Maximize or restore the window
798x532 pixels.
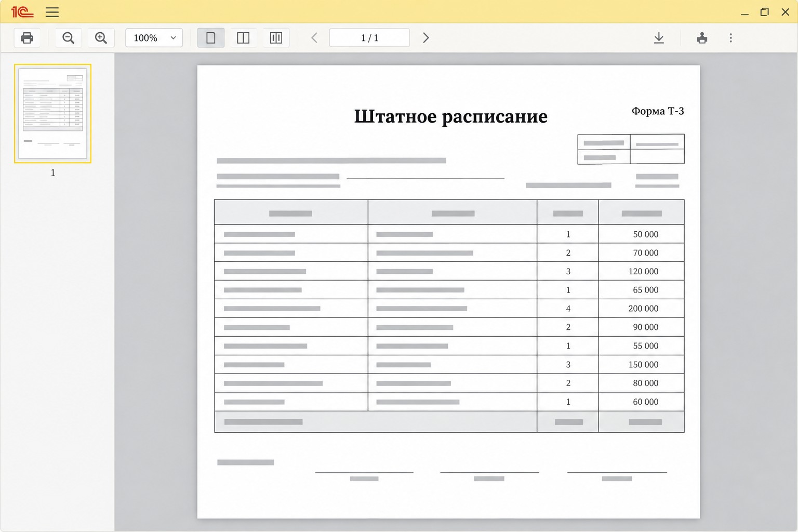[764, 12]
